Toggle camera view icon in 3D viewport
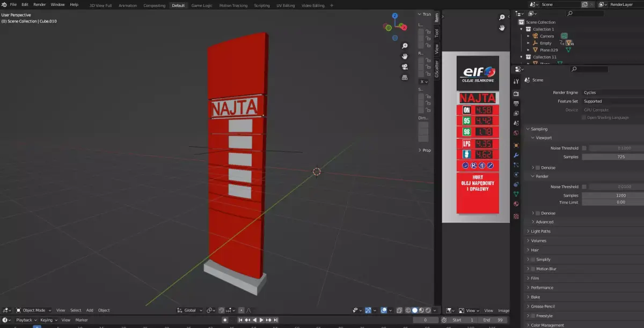644x328 pixels. pos(405,67)
